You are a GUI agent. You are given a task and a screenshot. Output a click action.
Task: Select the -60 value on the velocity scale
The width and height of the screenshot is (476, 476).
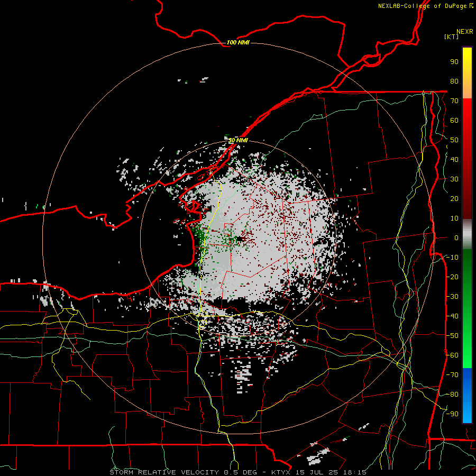tap(452, 355)
